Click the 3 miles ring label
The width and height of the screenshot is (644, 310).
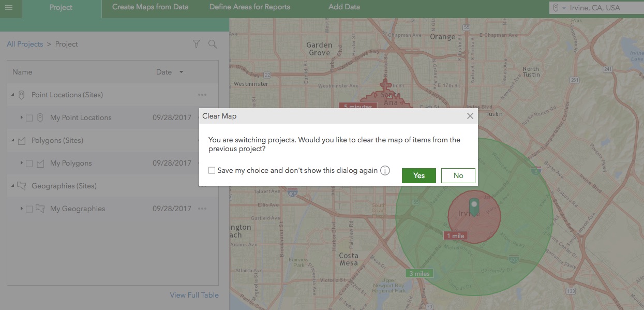419,273
